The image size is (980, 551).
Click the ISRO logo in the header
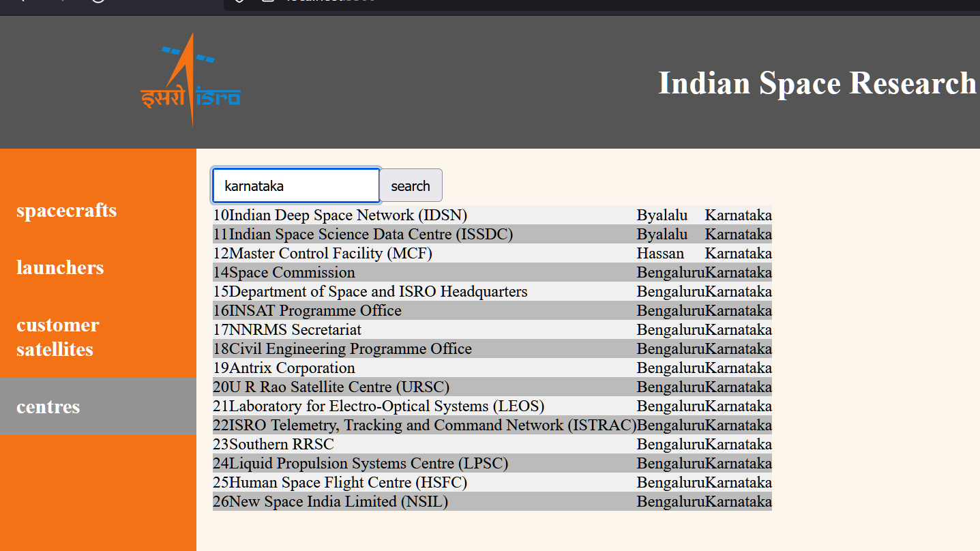[x=191, y=80]
